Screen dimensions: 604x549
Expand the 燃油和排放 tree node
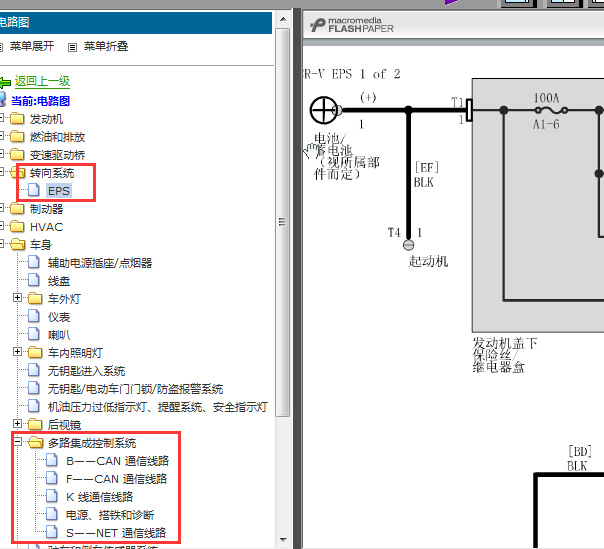pyautogui.click(x=2, y=135)
